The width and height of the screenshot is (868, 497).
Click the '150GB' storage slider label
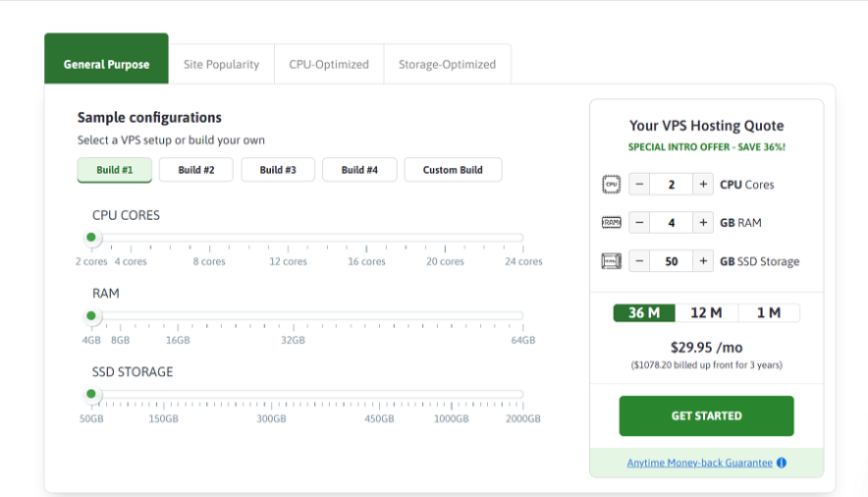pyautogui.click(x=163, y=418)
